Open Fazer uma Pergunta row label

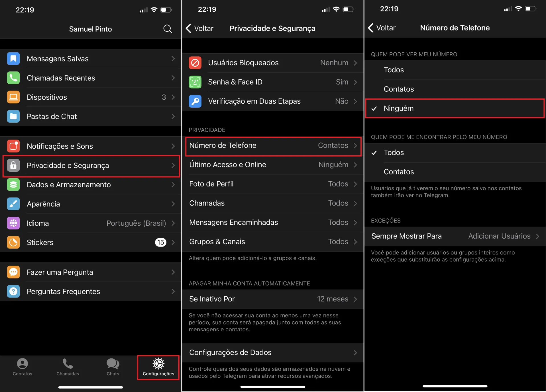(x=60, y=272)
